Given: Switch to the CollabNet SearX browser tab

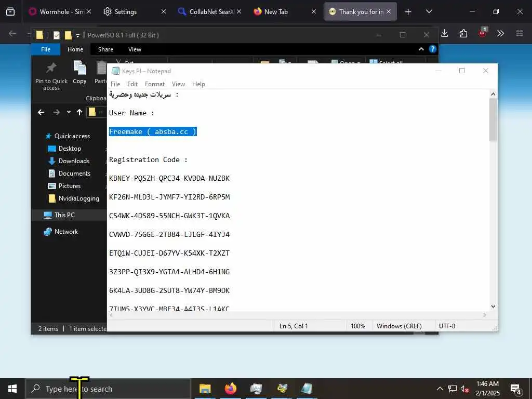Looking at the screenshot, I should coord(210,12).
